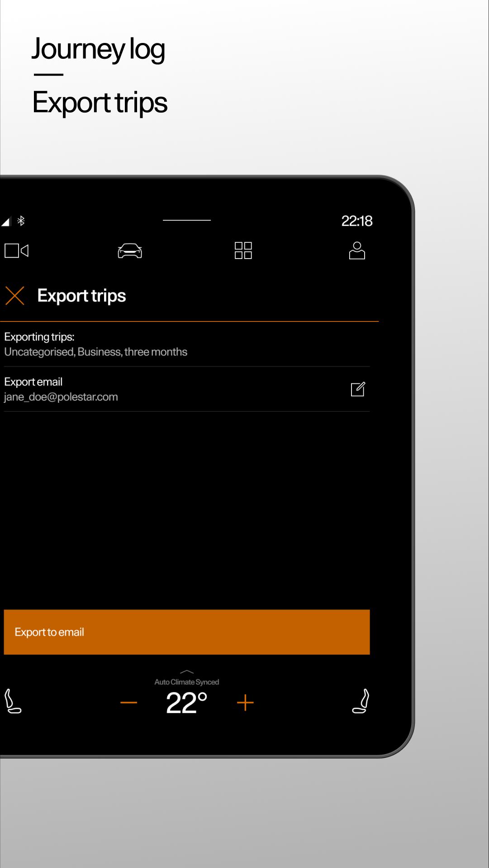Tap the 22° temperature reading
This screenshot has width=489, height=868.
186,703
